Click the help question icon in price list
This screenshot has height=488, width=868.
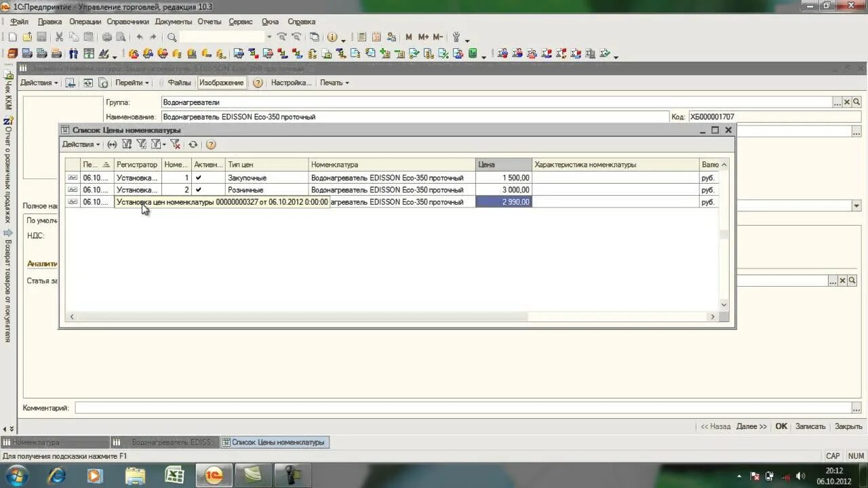211,144
